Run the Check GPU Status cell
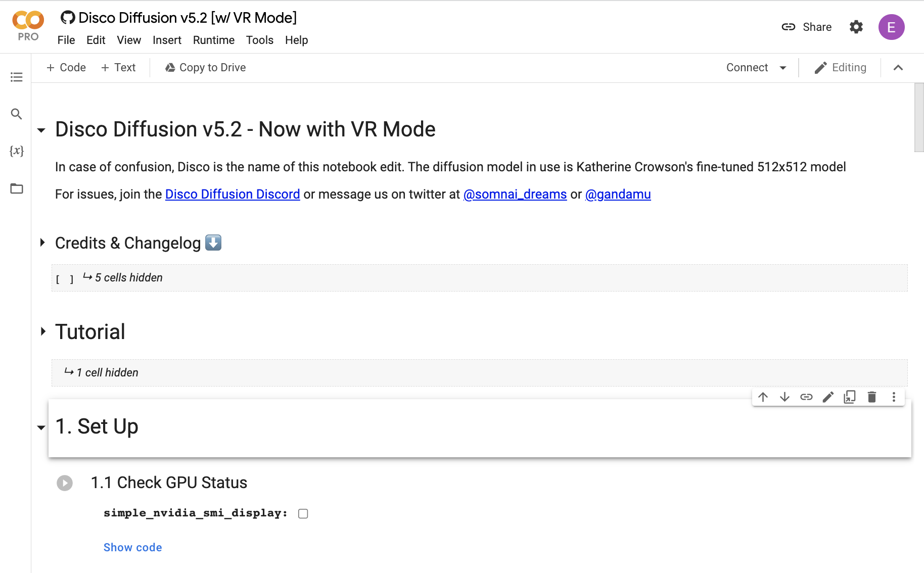This screenshot has height=573, width=924. [65, 483]
